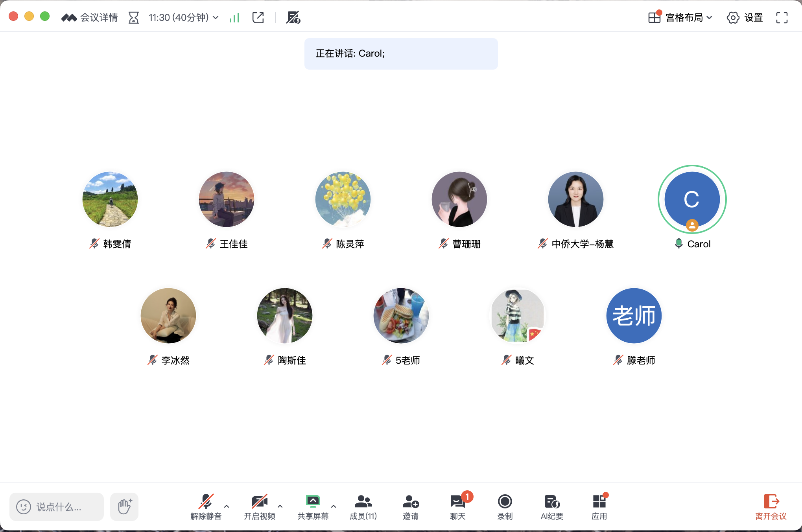Click the network signal bars icon
802x532 pixels.
pos(234,18)
